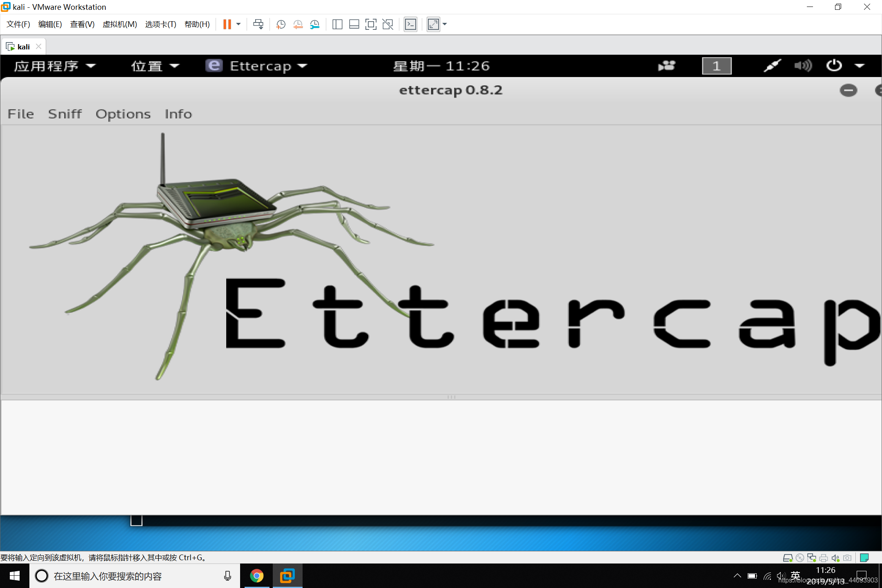Click the pane splitter handle above the log
882x588 pixels.
tap(451, 397)
